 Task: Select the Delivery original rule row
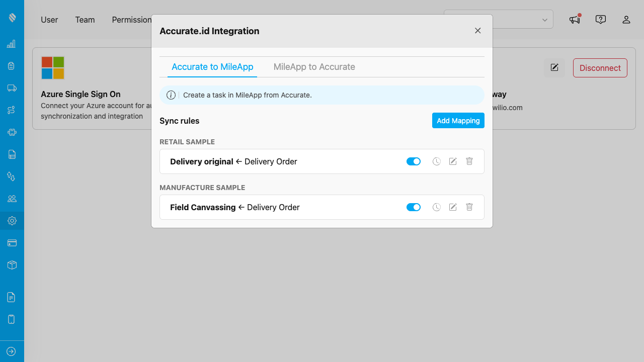(322, 161)
